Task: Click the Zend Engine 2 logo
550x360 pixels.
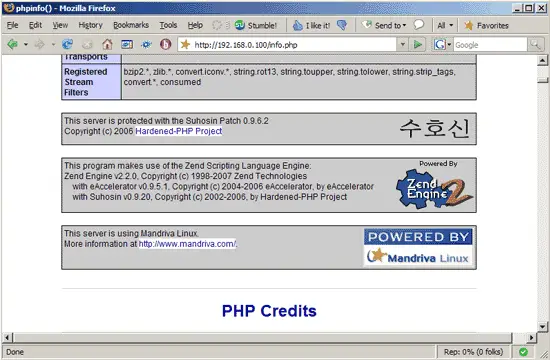Action: coord(435,189)
